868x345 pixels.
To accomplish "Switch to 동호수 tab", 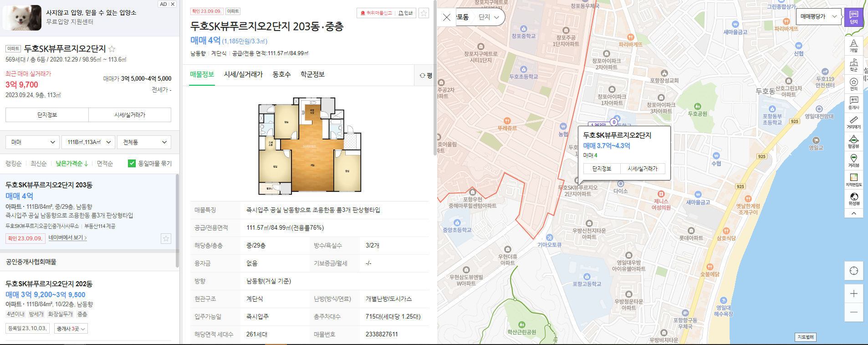I will tap(281, 74).
